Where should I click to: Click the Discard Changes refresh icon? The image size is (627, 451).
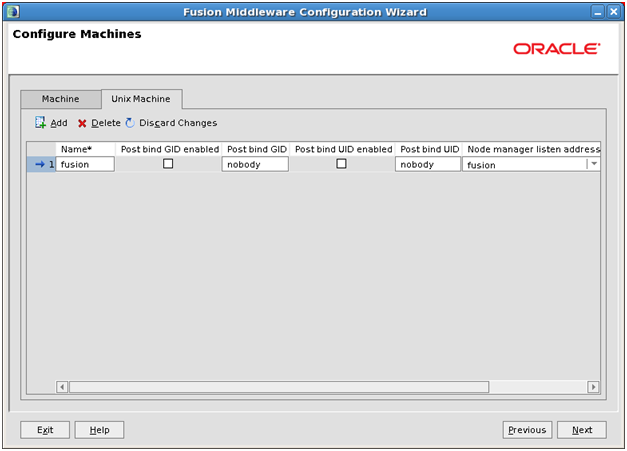130,123
